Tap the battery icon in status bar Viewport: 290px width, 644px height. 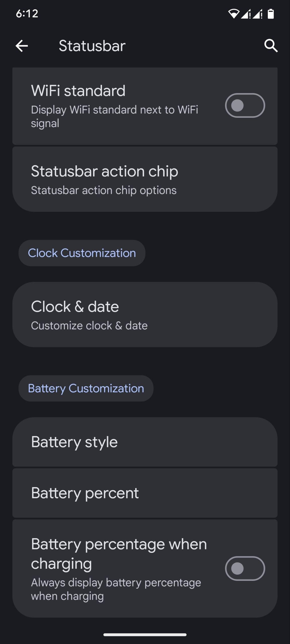click(271, 14)
